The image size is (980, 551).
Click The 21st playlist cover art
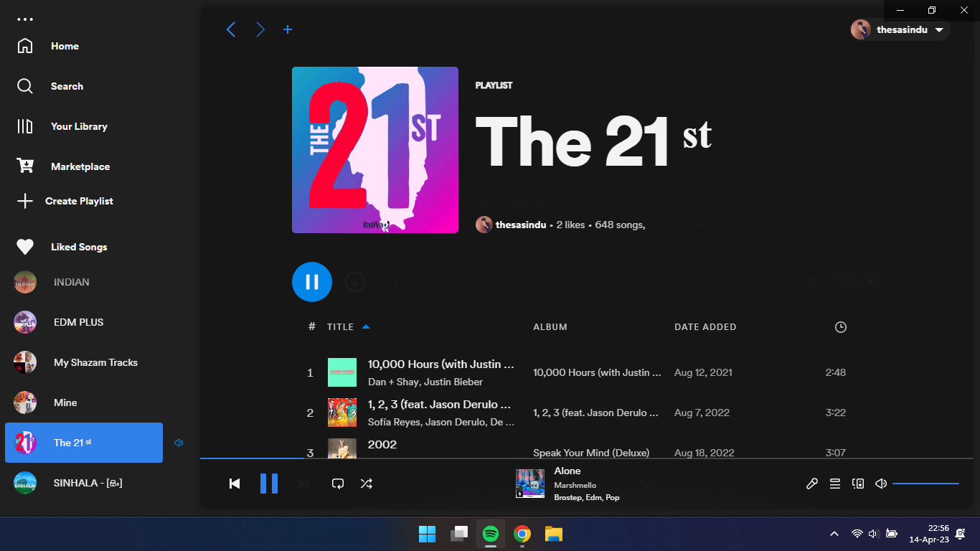coord(375,150)
